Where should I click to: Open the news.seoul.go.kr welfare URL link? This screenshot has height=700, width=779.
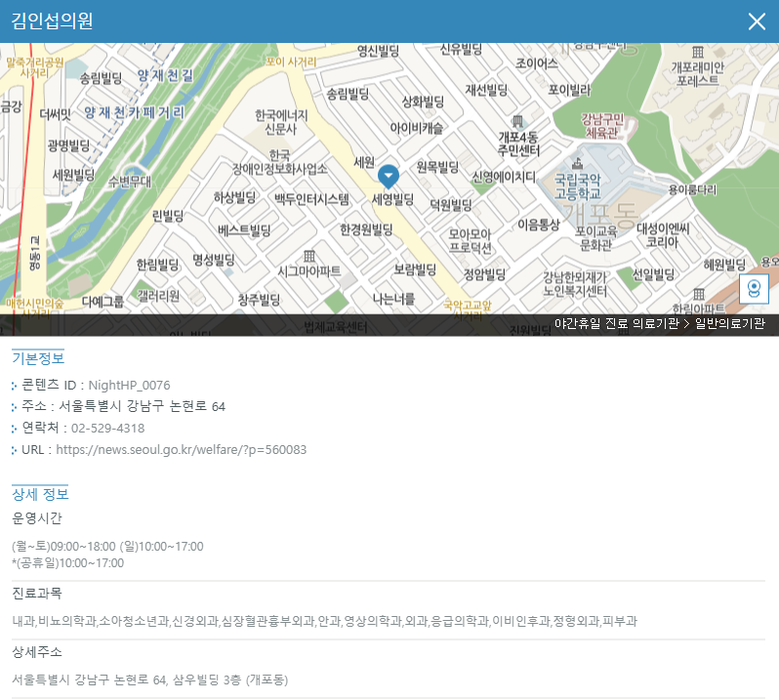[181, 450]
